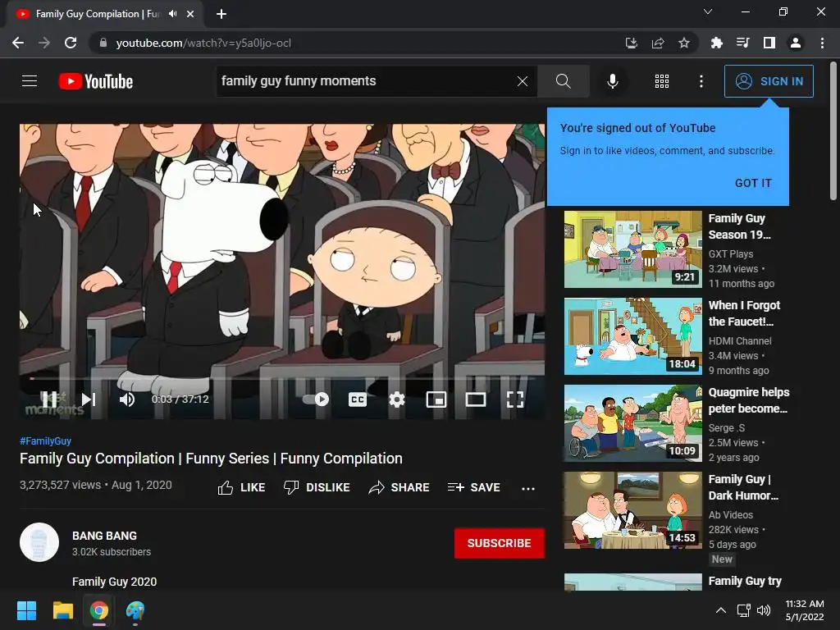
Task: Enter full screen mode
Action: pos(515,399)
